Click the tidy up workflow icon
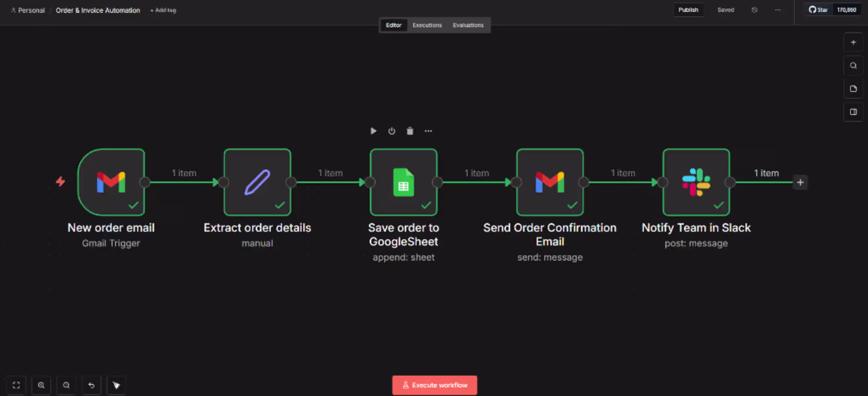868x396 pixels. click(x=116, y=385)
